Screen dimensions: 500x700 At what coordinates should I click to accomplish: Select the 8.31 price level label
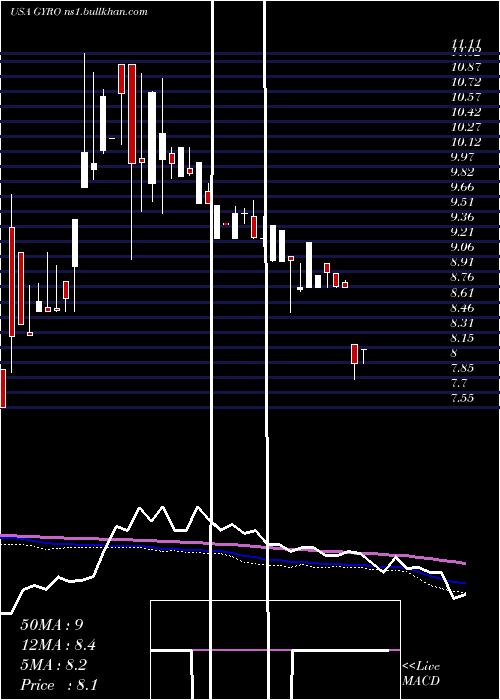pyautogui.click(x=463, y=323)
